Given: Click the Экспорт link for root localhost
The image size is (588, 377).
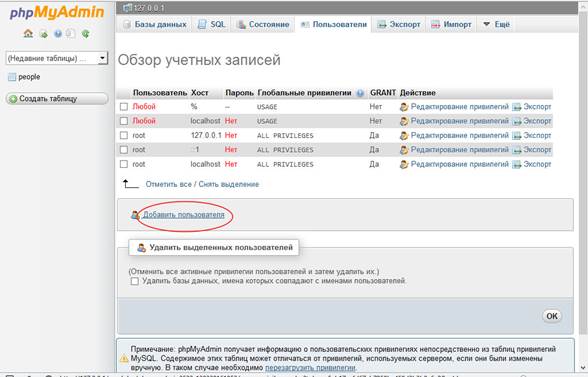Looking at the screenshot, I should [537, 164].
